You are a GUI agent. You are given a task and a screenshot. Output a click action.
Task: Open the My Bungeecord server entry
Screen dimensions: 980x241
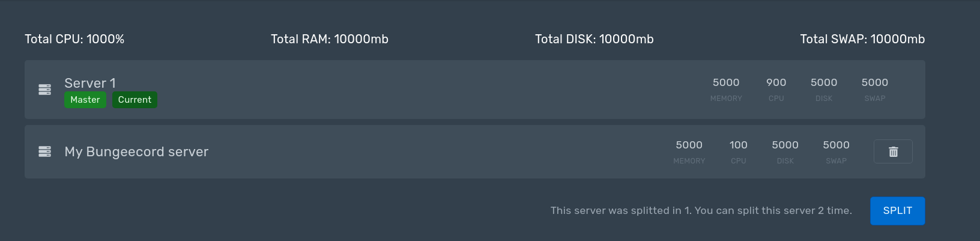tap(474, 151)
